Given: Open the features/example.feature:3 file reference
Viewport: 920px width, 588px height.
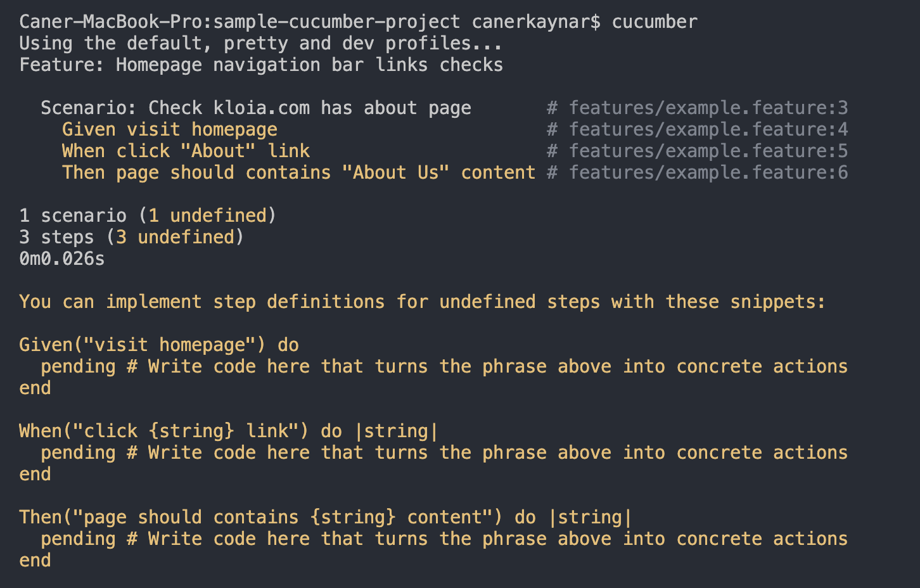Looking at the screenshot, I should 708,108.
